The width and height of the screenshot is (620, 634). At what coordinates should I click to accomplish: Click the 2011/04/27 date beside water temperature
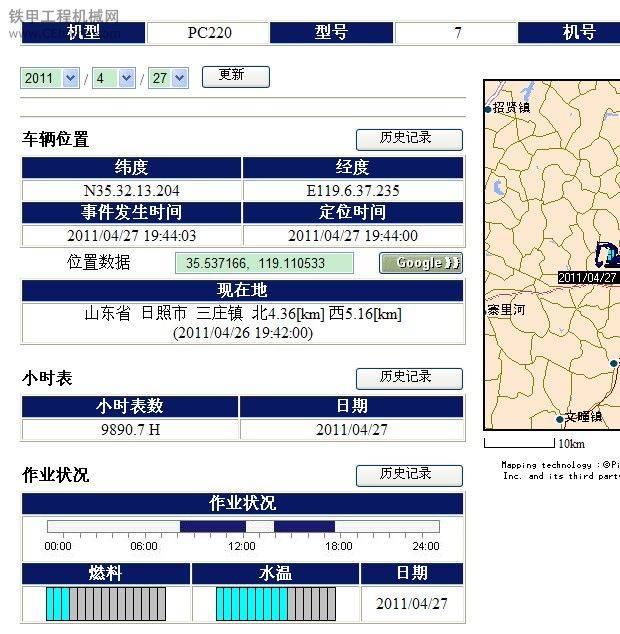point(412,604)
